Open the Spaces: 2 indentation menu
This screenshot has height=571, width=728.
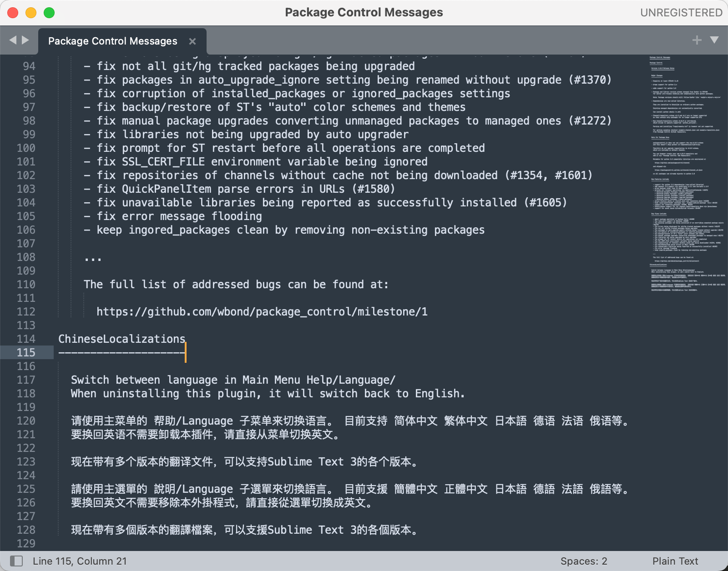[584, 561]
